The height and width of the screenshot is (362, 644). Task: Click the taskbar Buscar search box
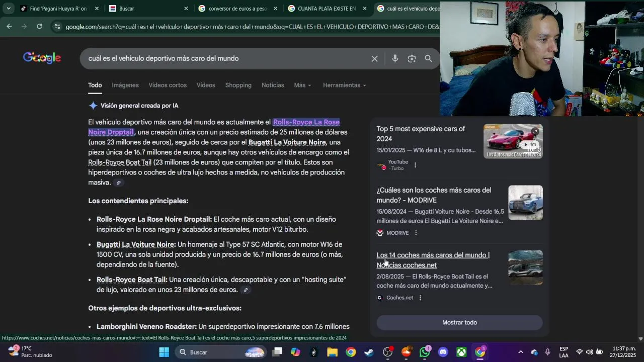click(x=221, y=352)
